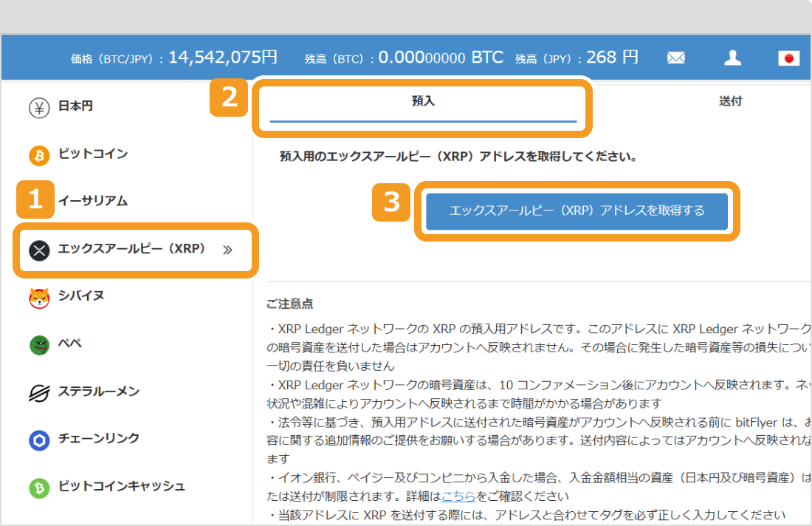
Task: Open the mail envelope icon in the header
Action: (x=675, y=57)
